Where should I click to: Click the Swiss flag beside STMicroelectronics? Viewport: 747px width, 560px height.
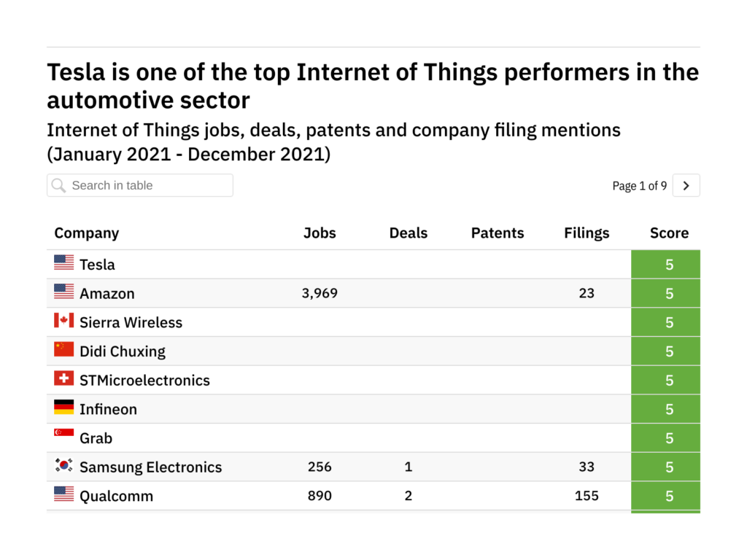pos(64,378)
